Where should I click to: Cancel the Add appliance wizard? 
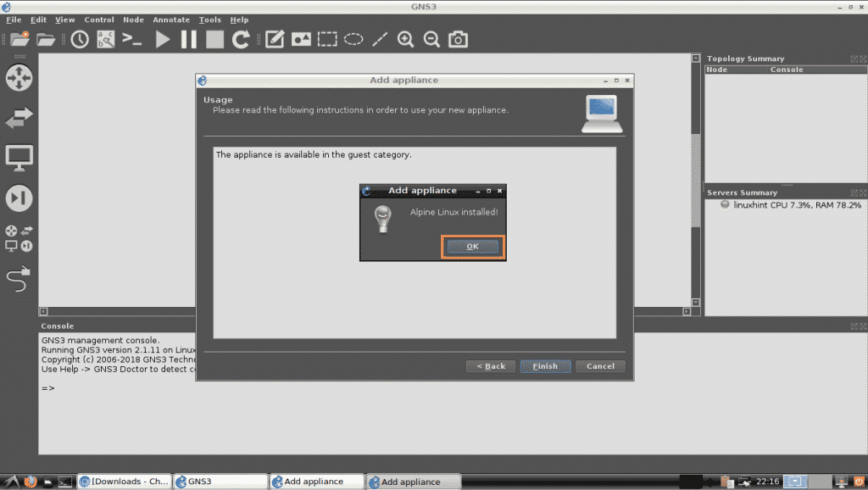click(x=600, y=365)
